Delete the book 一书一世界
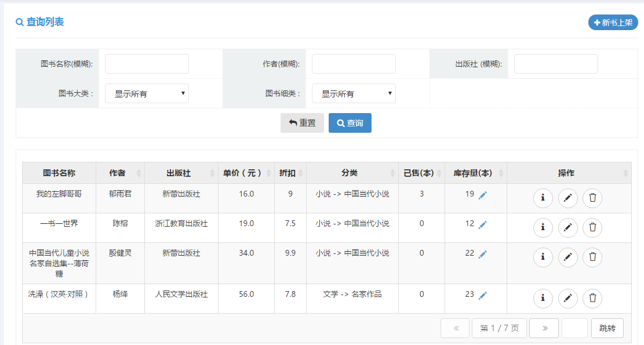The image size is (644, 345). pos(592,227)
